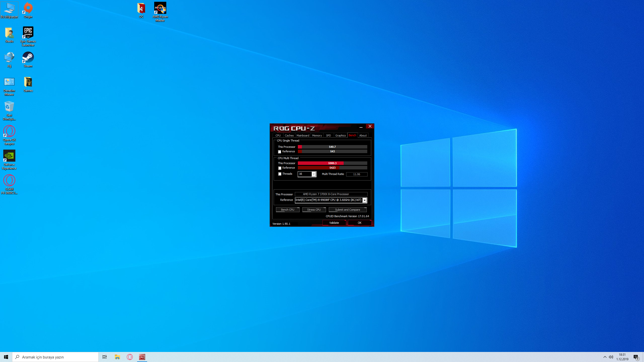
Task: Expand the Threads count dropdown
Action: coord(314,174)
